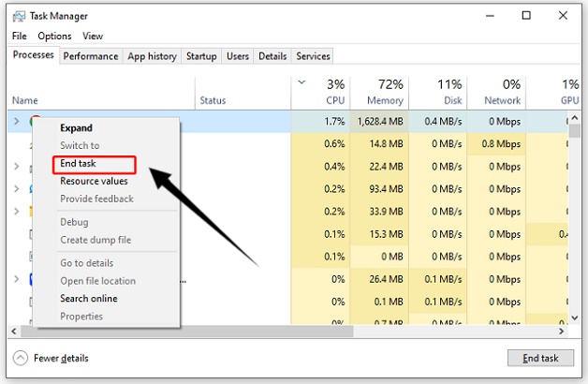Expand the process row using 26.4 MB memory
588x384 pixels.
coord(17,279)
